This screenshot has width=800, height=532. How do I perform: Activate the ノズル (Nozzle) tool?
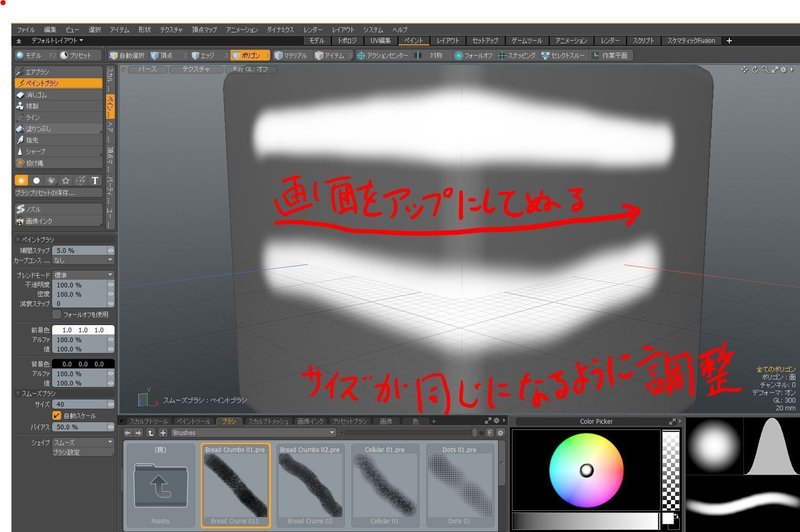tap(58, 209)
